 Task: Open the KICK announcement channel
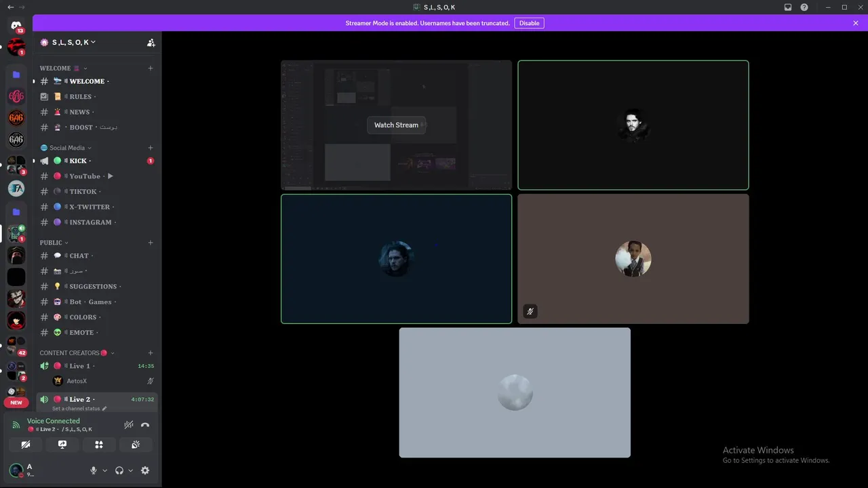97,161
